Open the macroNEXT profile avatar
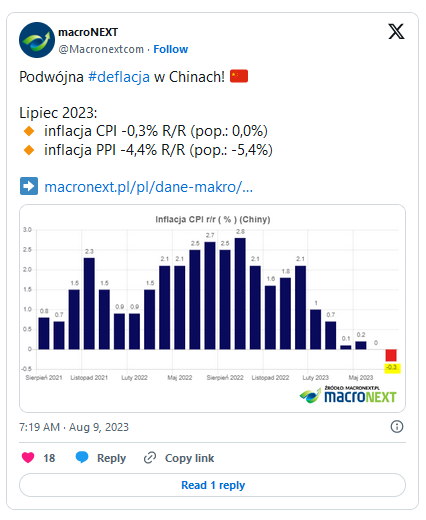This screenshot has height=520, width=426. tap(37, 40)
